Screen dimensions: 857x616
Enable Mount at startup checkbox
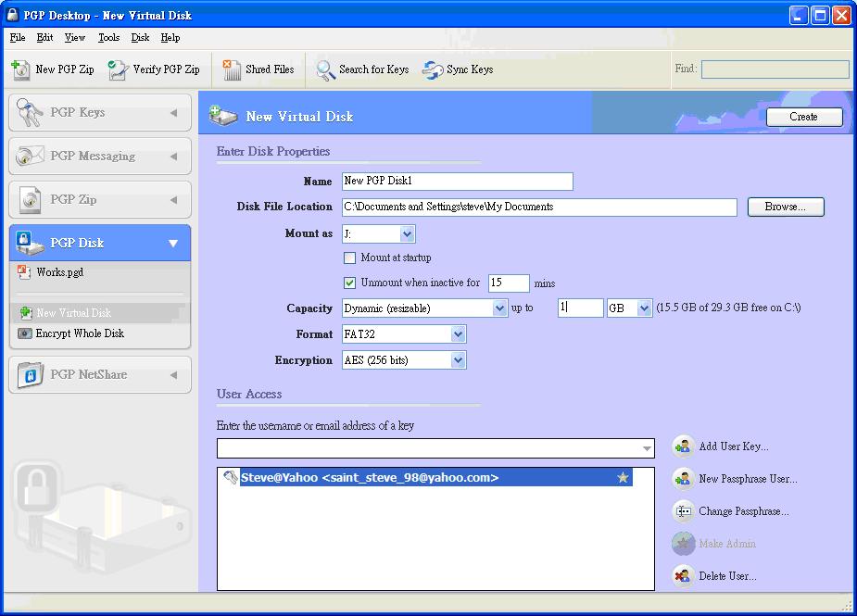pos(350,258)
